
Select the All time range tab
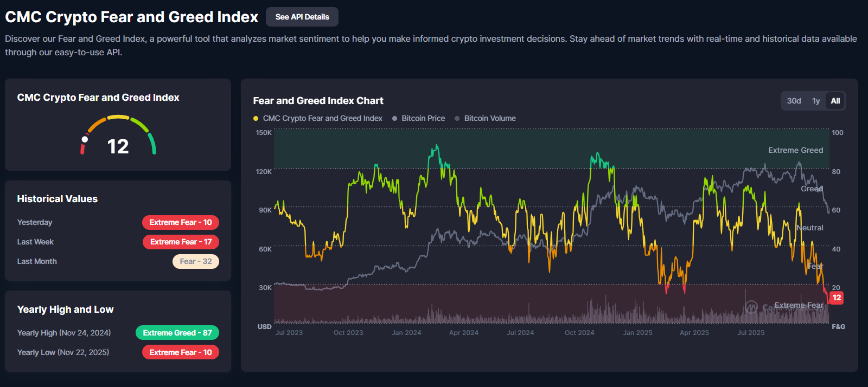(835, 101)
